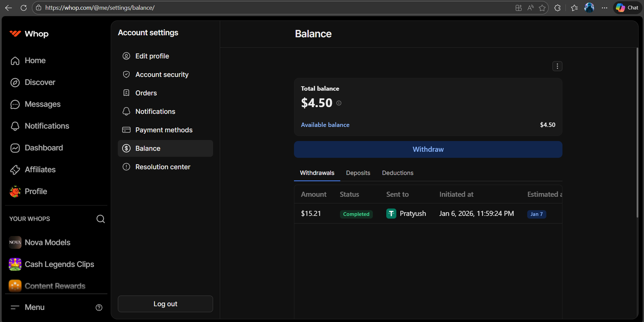Image resolution: width=644 pixels, height=322 pixels.
Task: Click the browser refresh icon
Action: click(x=23, y=8)
